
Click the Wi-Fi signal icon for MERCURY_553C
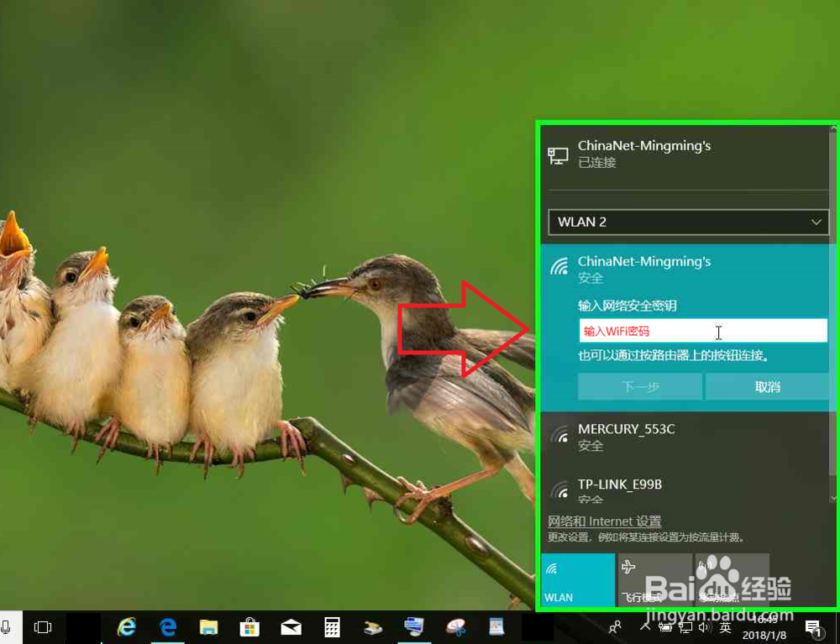pos(559,435)
